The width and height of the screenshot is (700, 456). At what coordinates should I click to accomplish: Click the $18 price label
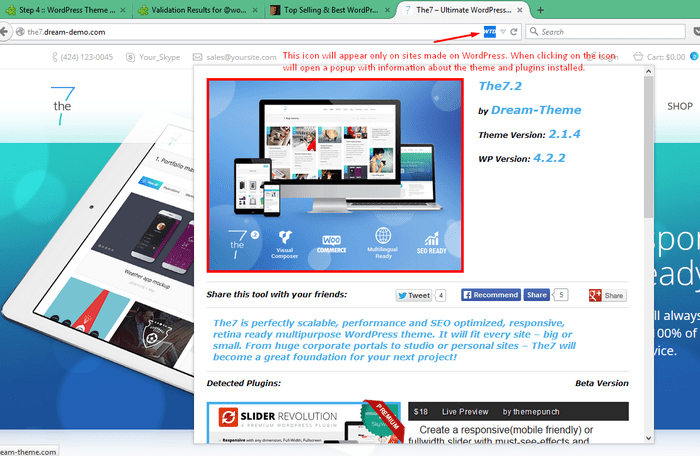click(421, 412)
